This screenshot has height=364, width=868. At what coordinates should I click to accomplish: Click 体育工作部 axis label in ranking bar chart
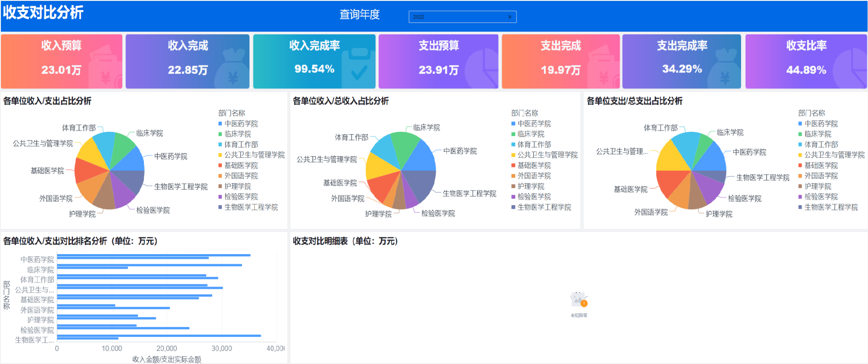point(37,280)
